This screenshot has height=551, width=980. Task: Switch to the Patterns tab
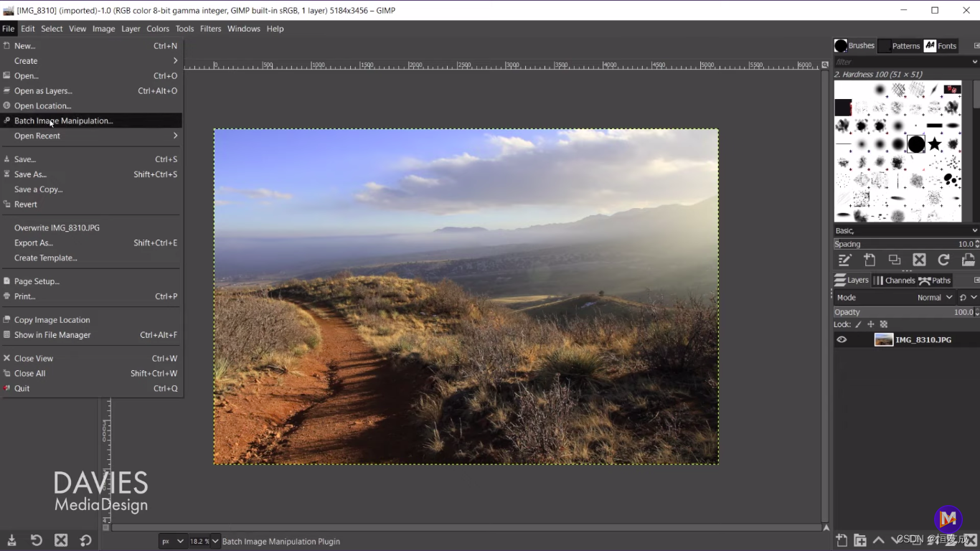pos(900,45)
